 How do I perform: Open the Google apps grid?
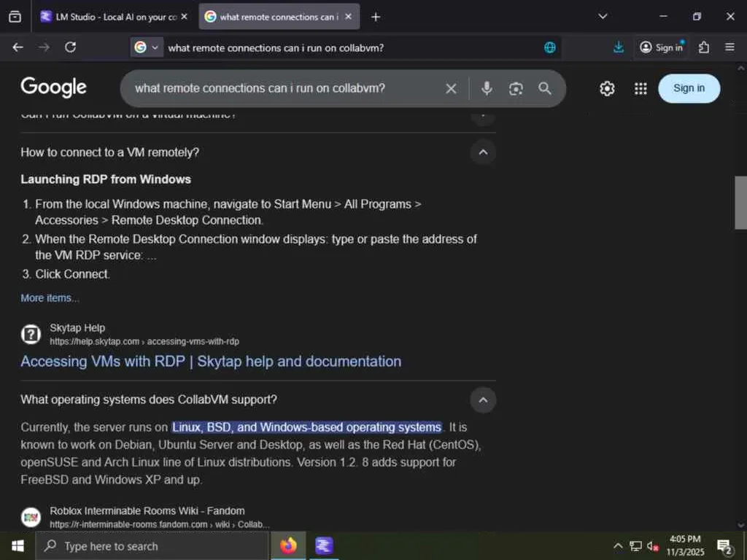(x=640, y=88)
